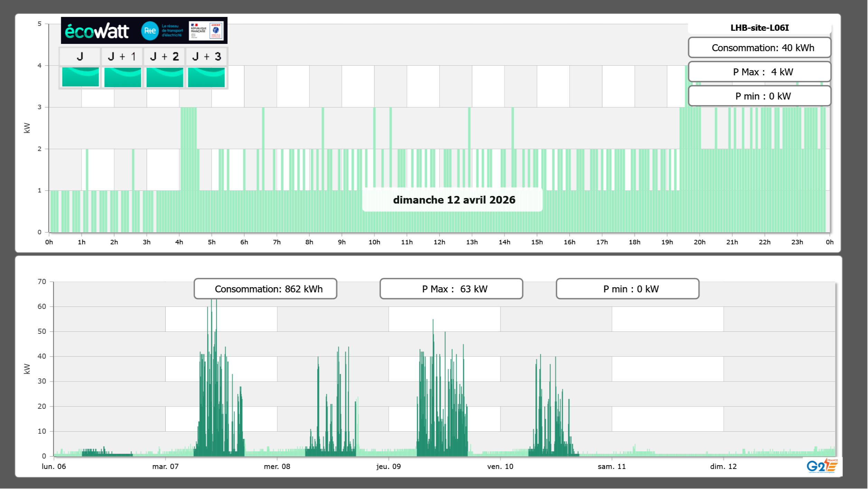Click the G2E France logo
This screenshot has width=868, height=489.
[x=822, y=466]
